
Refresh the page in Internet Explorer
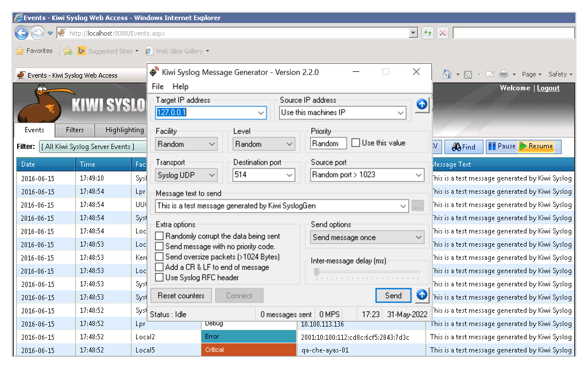pos(427,33)
